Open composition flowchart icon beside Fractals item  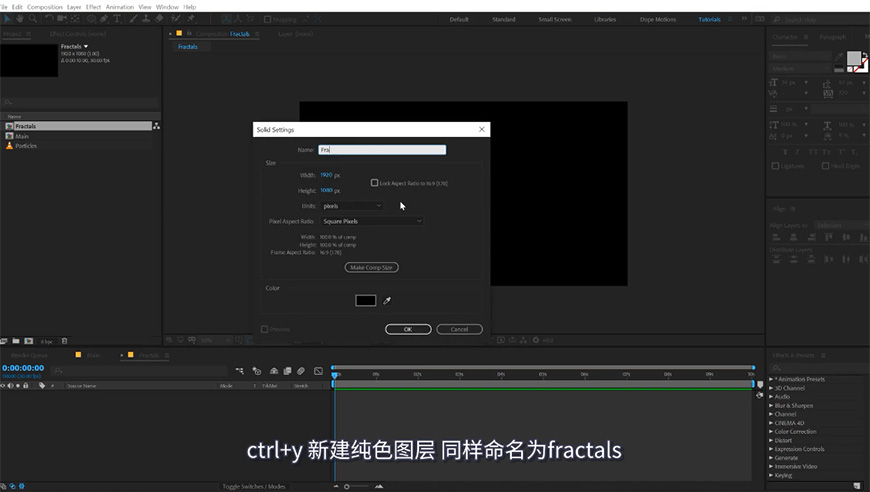pos(156,126)
